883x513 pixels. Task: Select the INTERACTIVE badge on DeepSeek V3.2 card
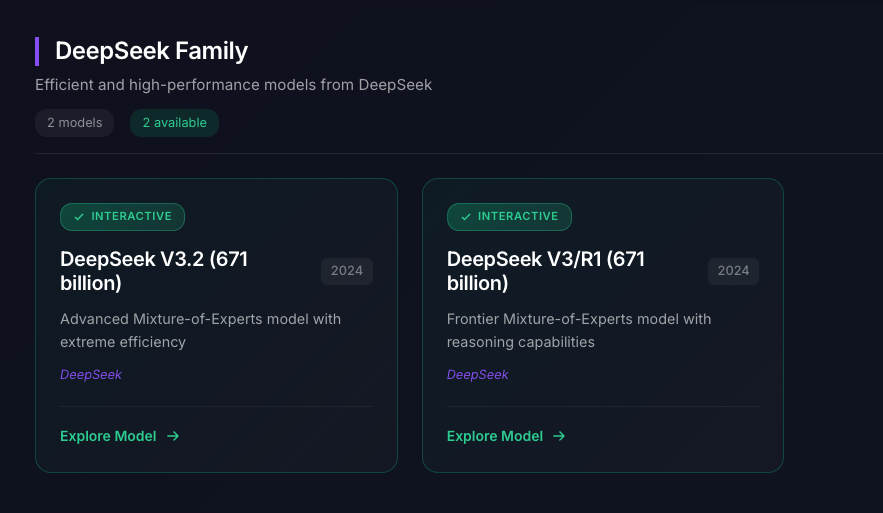[x=122, y=217]
